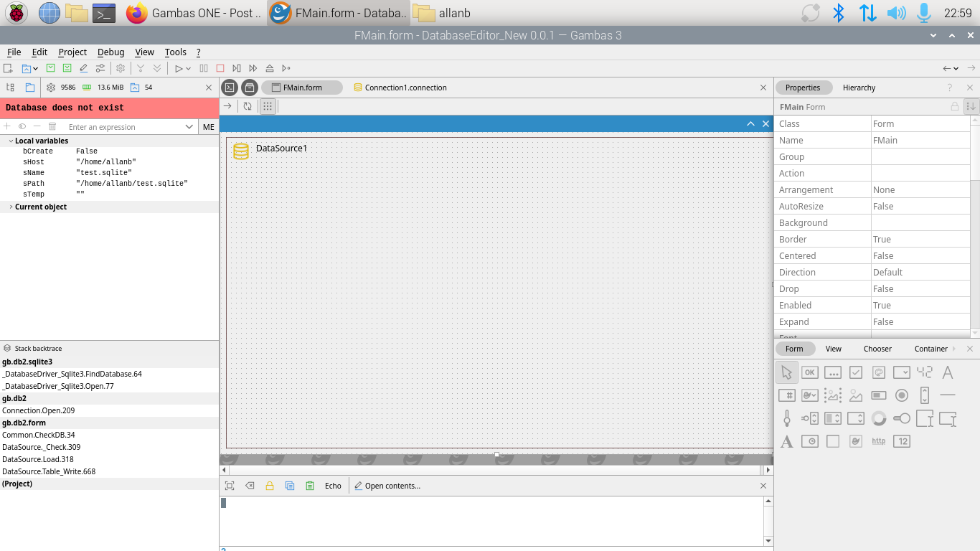Toggle the yellow lock icon in console toolbar

tap(270, 486)
